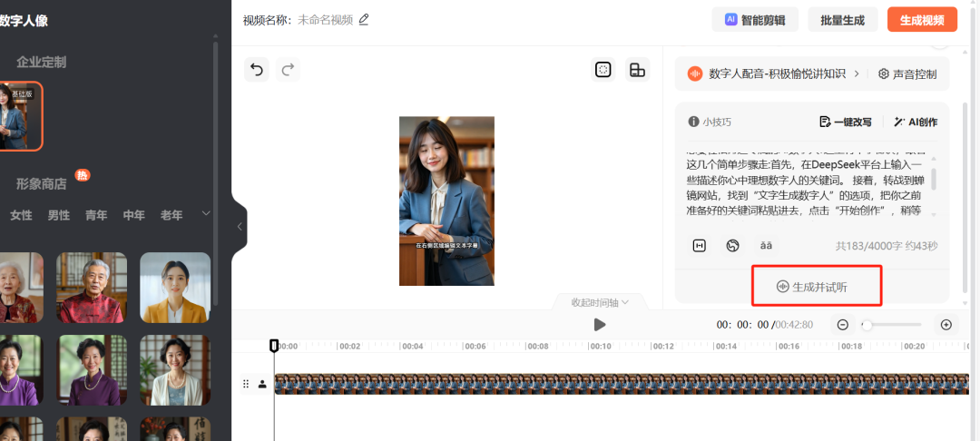Click the āā pronunciation icon
The image size is (980, 441).
766,246
